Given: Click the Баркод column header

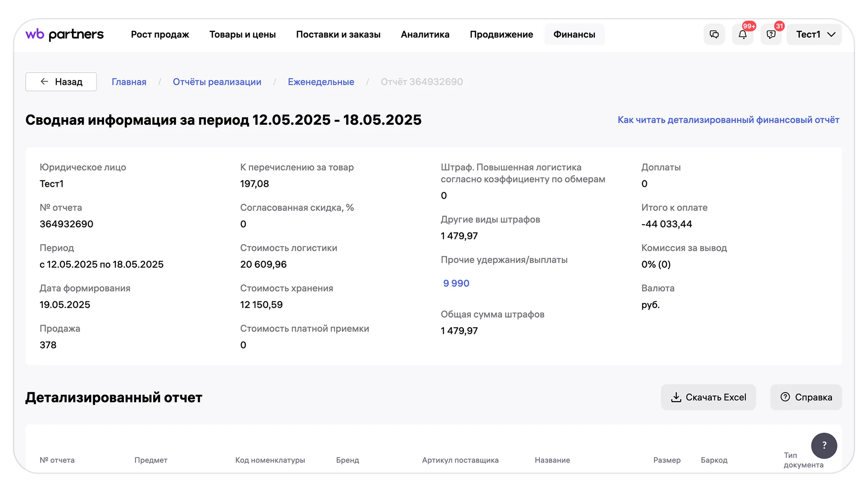Looking at the screenshot, I should (714, 460).
